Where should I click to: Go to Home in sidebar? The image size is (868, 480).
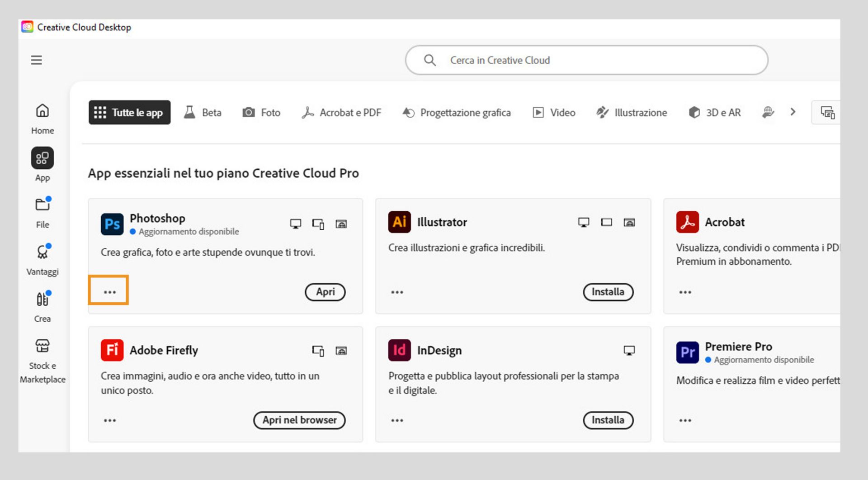tap(42, 119)
